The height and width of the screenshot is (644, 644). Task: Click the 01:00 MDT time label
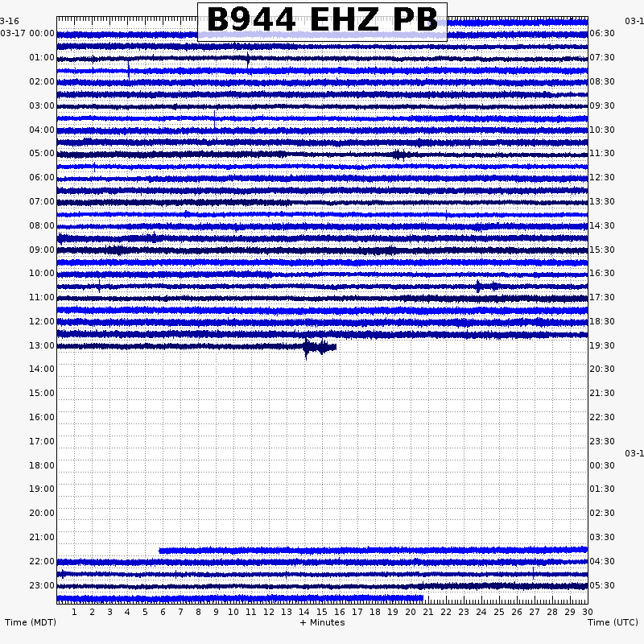click(x=42, y=57)
